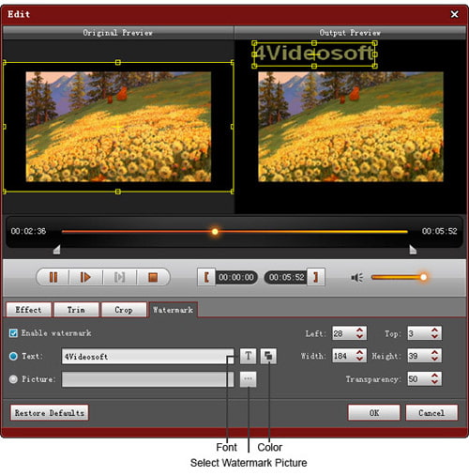Click the watermark Text input field
The width and height of the screenshot is (469, 476).
pos(147,357)
